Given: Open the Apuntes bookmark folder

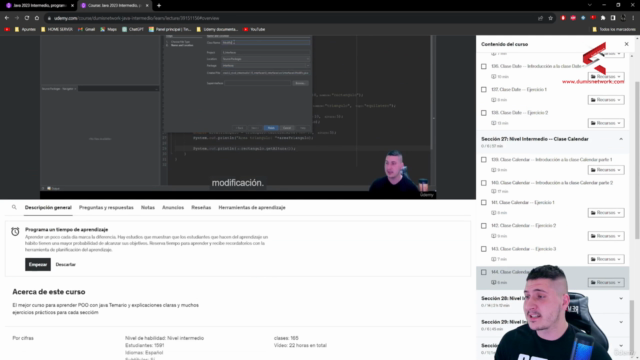Looking at the screenshot, I should tap(25, 29).
